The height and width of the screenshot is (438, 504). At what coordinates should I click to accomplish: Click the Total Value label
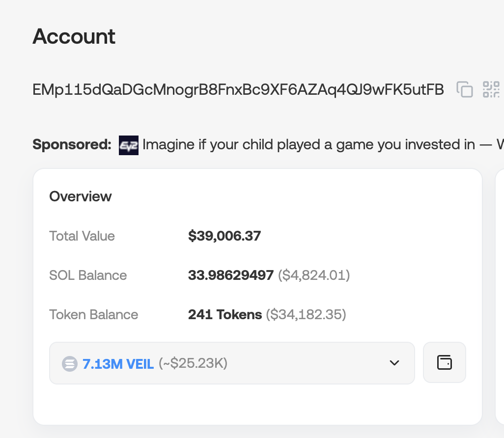point(82,236)
